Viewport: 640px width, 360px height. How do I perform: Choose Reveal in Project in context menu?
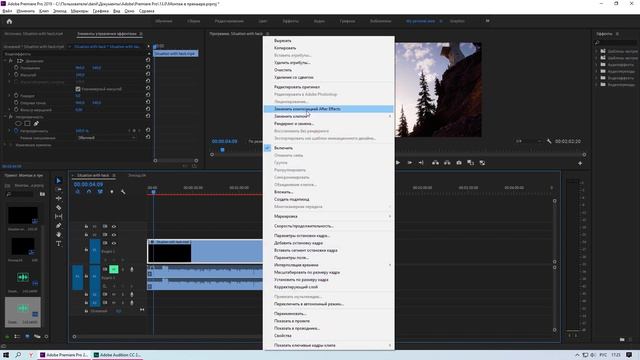point(329,321)
